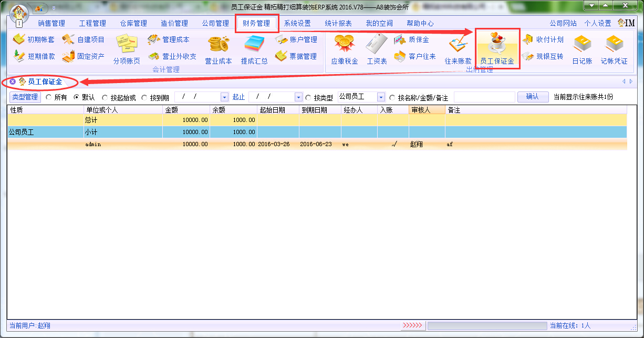Screen dimensions: 644x338
Task: Click the 类型管理 button
Action: [x=25, y=97]
